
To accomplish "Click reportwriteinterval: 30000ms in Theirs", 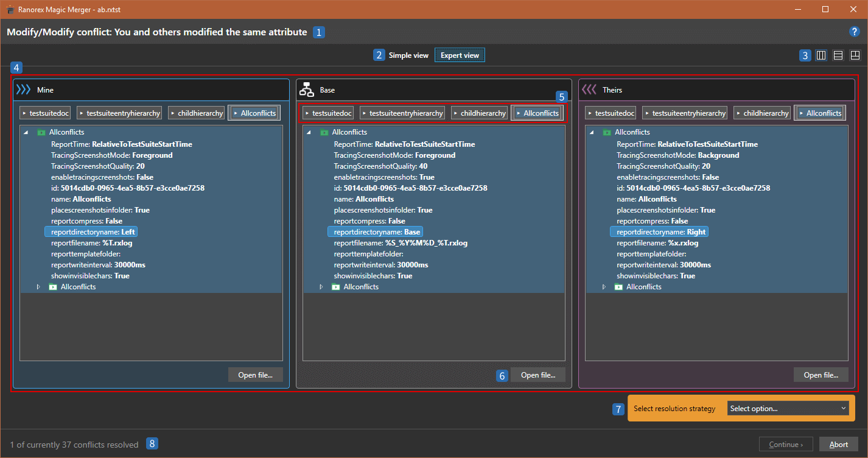I will point(663,265).
